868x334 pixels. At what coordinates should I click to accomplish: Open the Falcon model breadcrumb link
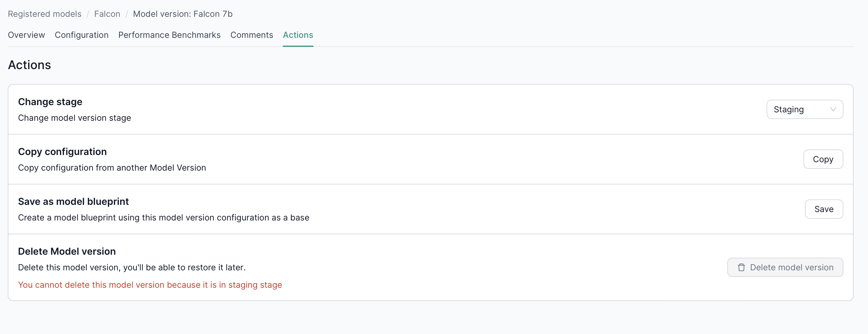pos(107,14)
